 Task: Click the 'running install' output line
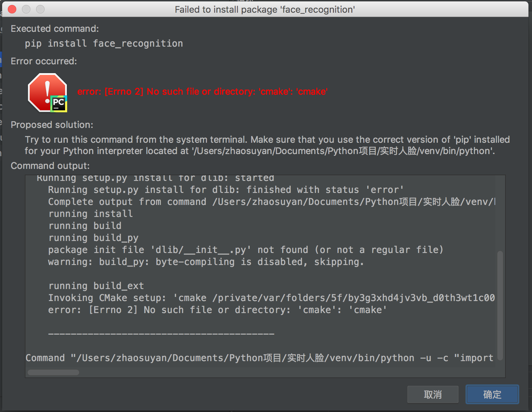[x=91, y=214]
